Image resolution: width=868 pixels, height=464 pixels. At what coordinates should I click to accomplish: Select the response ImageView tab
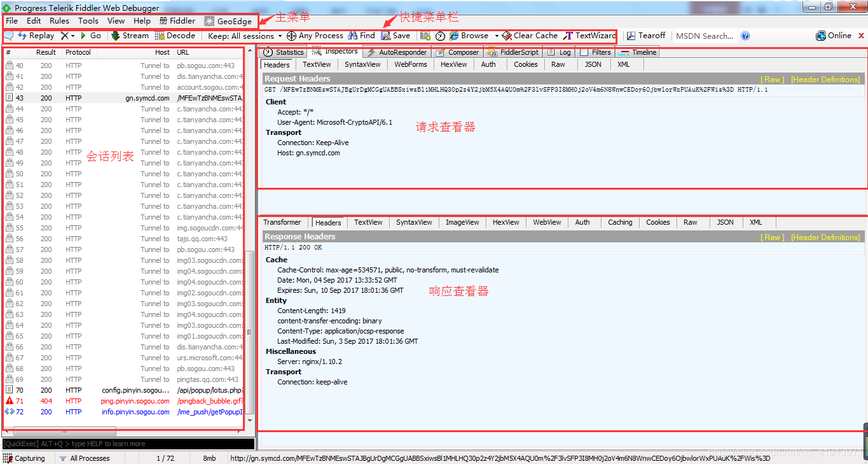462,222
